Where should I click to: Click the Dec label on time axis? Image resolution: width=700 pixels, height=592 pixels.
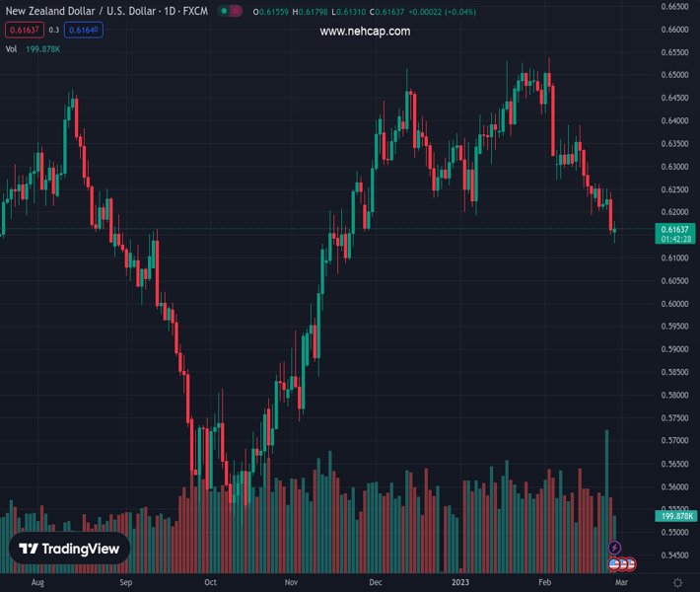pyautogui.click(x=376, y=583)
